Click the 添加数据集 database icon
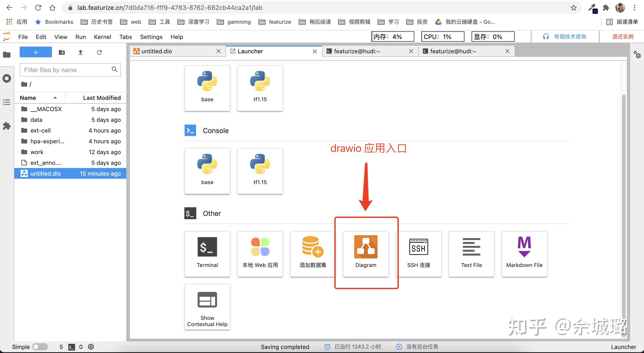The height and width of the screenshot is (353, 644). point(313,247)
